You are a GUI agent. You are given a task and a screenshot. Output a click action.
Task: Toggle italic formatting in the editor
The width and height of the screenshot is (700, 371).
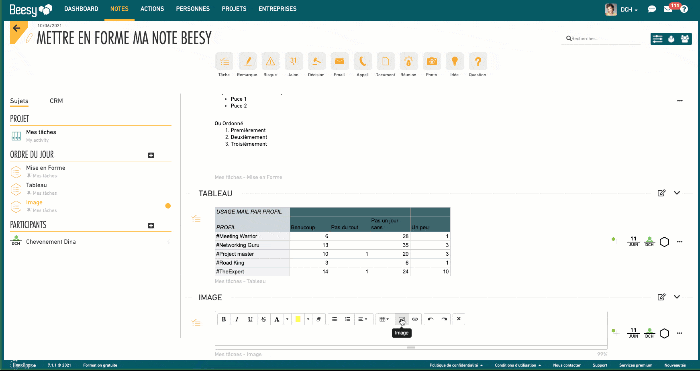tap(237, 319)
